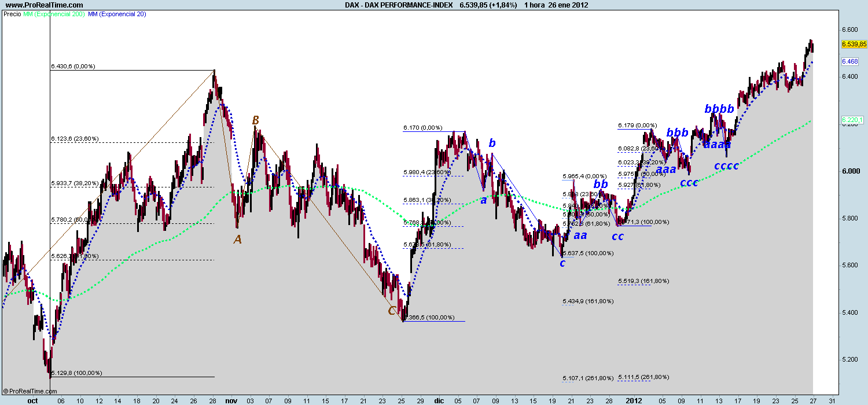This screenshot has height=405, width=868.
Task: Click the 'oct' month label on time axis
Action: coord(32,400)
